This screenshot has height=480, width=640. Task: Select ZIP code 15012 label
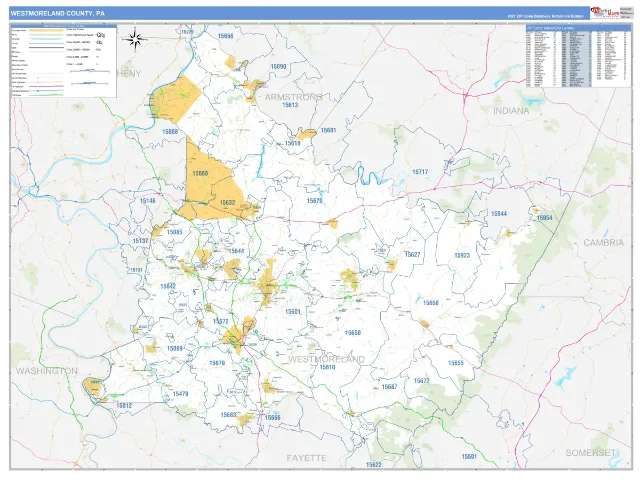click(x=124, y=406)
